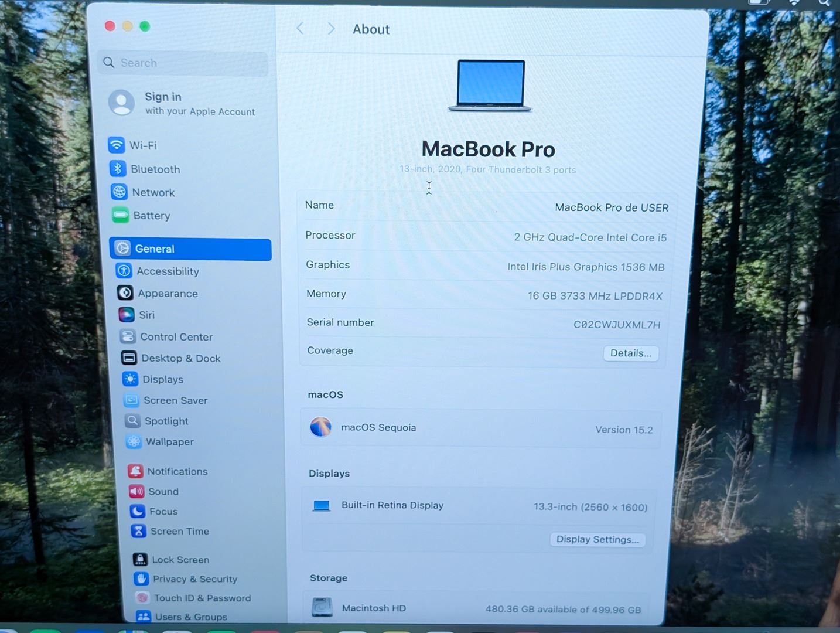The image size is (840, 633).
Task: Click the Bluetooth icon in sidebar
Action: click(x=118, y=169)
